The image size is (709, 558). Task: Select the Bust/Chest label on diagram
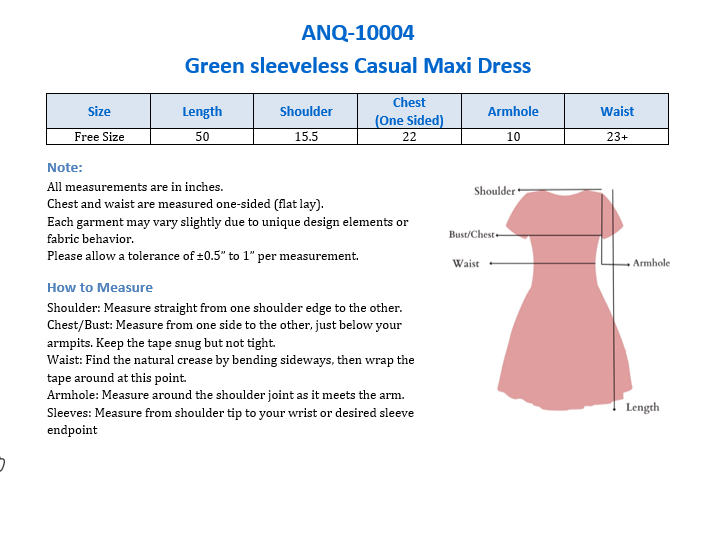471,235
